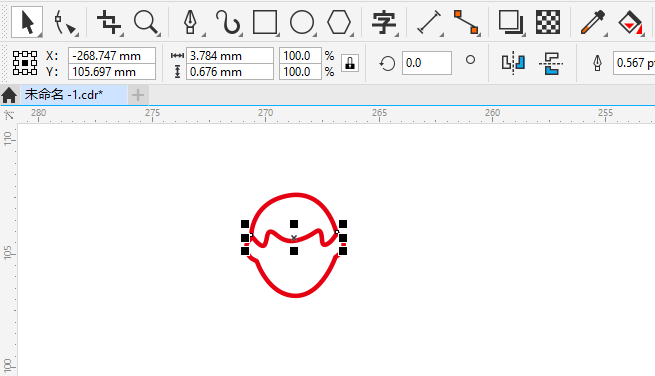This screenshot has height=376, width=655.
Task: Click the outline width pen icon
Action: pos(597,64)
